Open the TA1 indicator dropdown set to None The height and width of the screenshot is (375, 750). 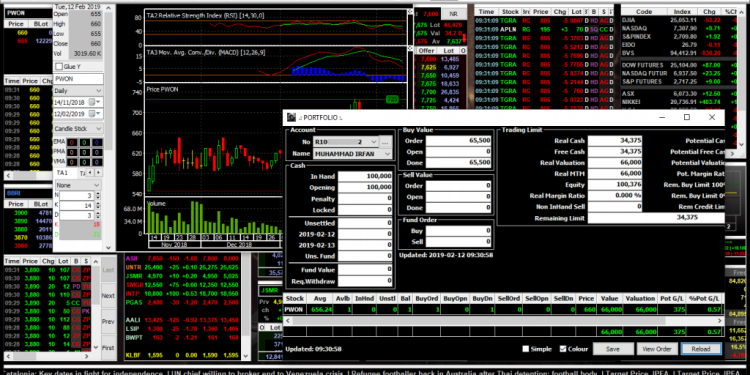coord(97,185)
